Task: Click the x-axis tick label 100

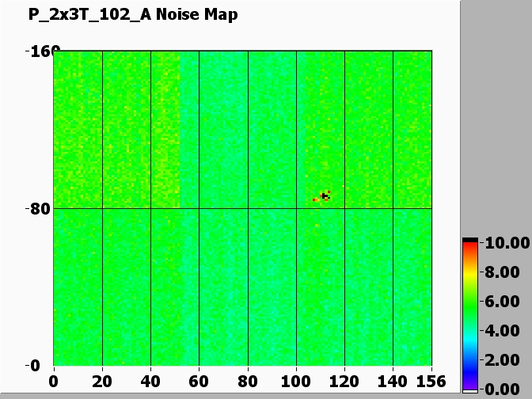Action: pyautogui.click(x=297, y=380)
